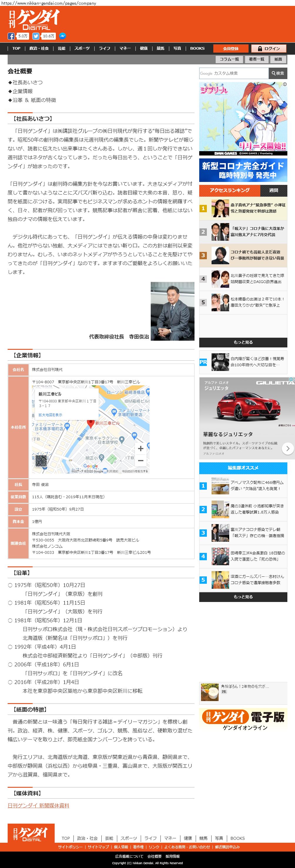
Task: Click the Twitter bird icon
Action: pyautogui.click(x=36, y=36)
